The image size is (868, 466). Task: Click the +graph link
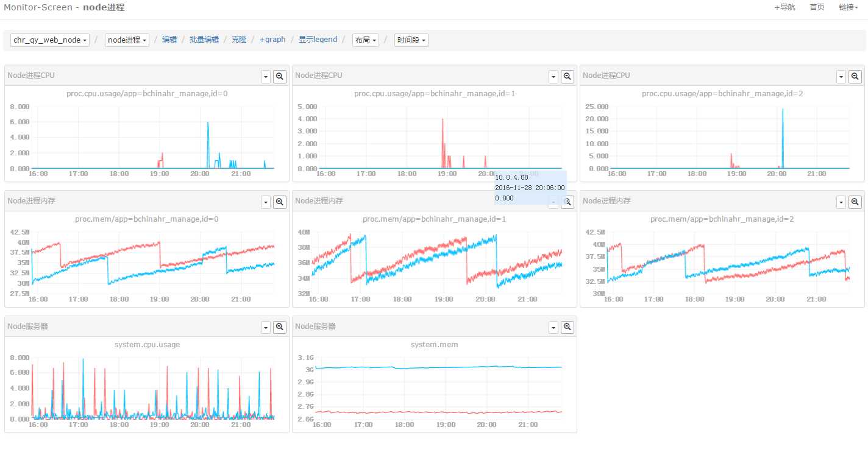pyautogui.click(x=272, y=40)
